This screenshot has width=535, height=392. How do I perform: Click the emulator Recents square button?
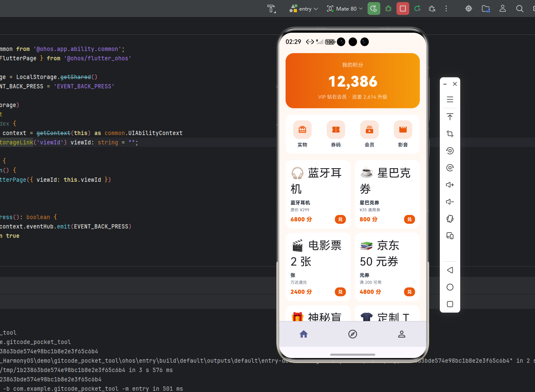tap(450, 304)
